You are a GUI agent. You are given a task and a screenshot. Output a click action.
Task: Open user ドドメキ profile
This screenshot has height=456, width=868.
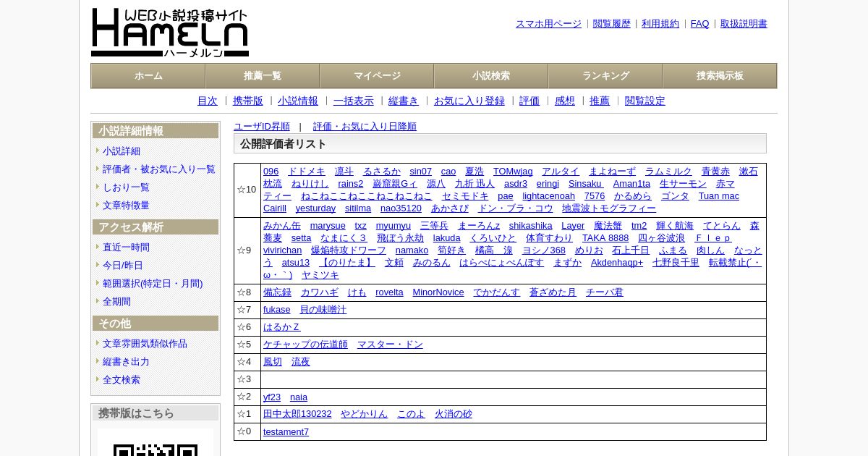[307, 172]
